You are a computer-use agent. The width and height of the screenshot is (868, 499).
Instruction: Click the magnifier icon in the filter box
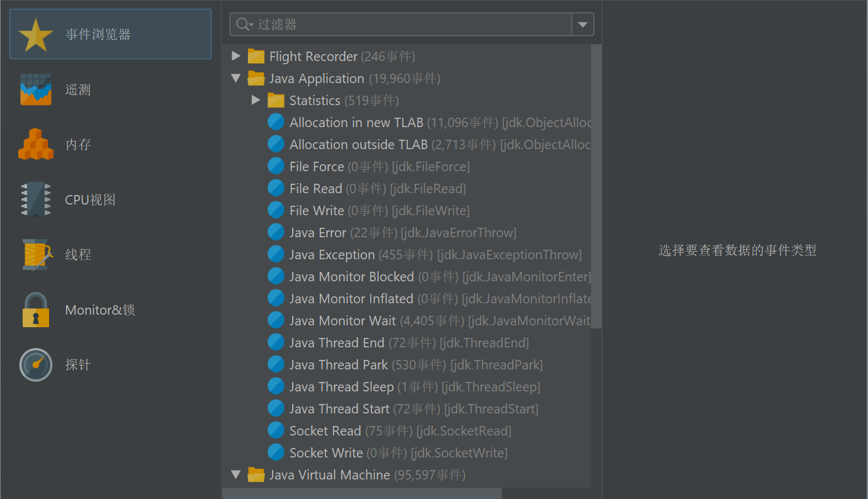(244, 25)
